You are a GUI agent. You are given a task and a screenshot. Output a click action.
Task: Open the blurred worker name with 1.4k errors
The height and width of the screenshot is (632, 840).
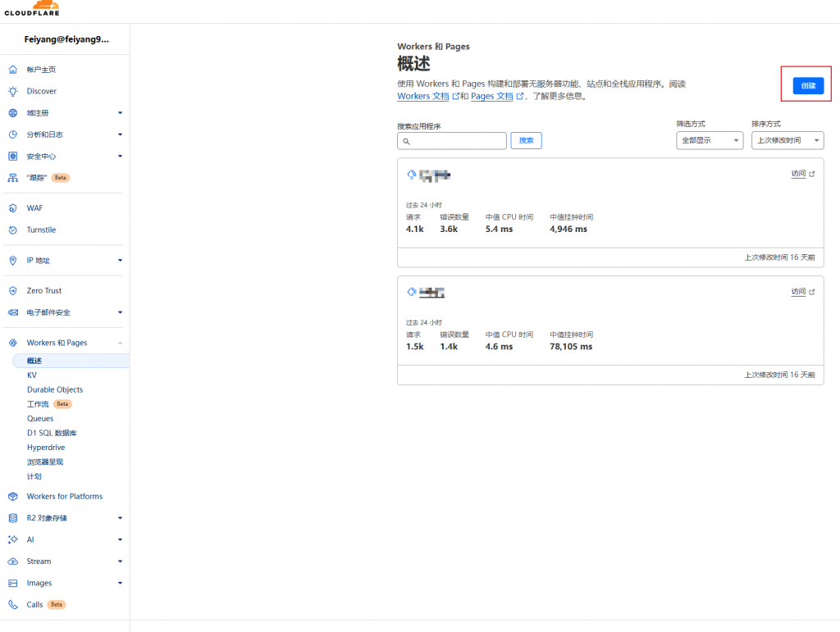tap(431, 292)
